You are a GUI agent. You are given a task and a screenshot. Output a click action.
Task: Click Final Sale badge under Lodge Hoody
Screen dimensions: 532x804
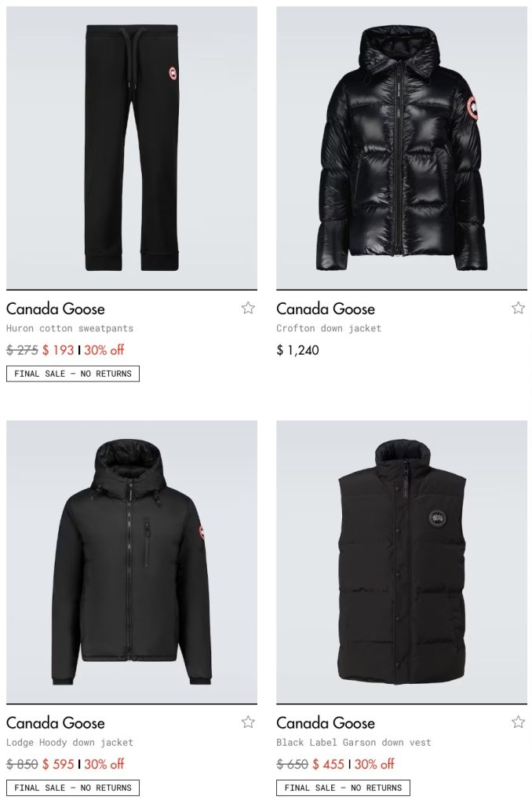pyautogui.click(x=73, y=788)
